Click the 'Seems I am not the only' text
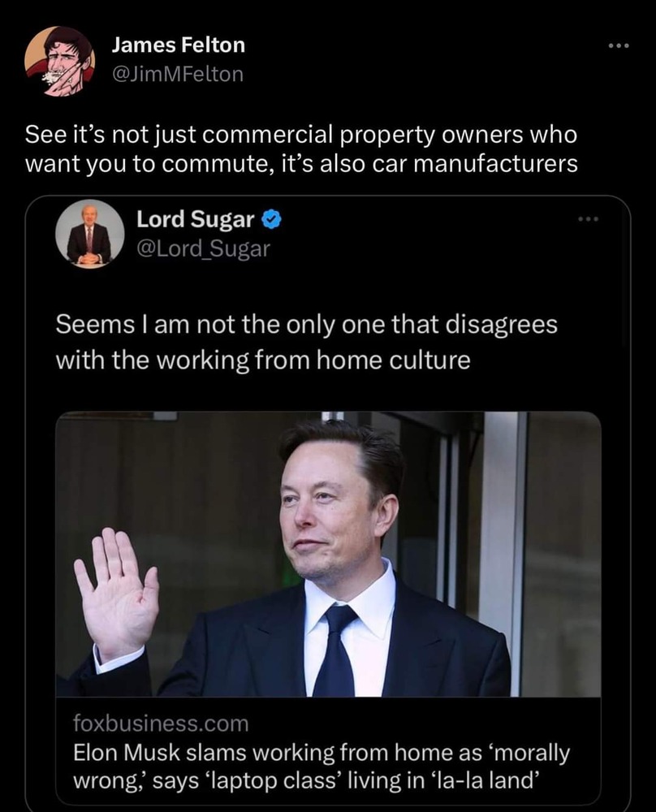Image resolution: width=656 pixels, height=812 pixels. click(x=306, y=325)
